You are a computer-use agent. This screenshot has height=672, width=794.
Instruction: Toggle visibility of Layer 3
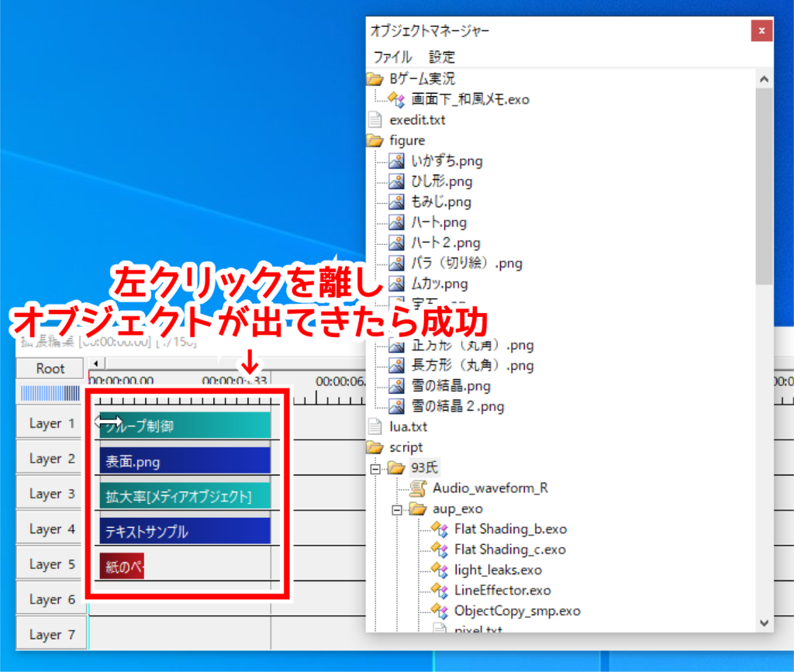click(x=50, y=494)
